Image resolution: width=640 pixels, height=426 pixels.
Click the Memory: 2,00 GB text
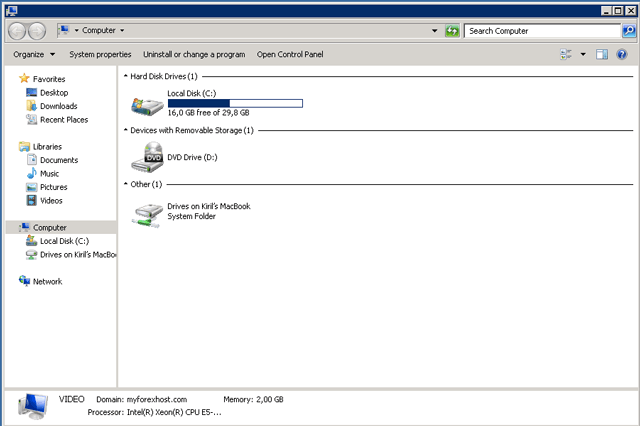(253, 399)
